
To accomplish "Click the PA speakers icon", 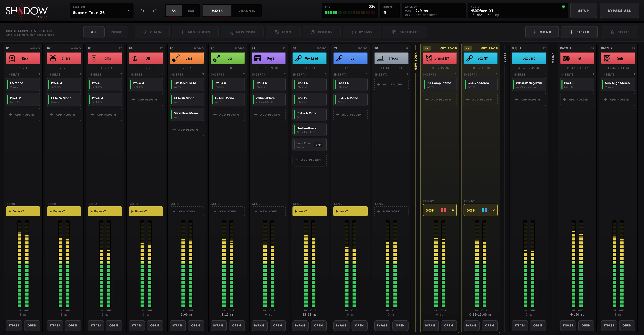I will (566, 58).
